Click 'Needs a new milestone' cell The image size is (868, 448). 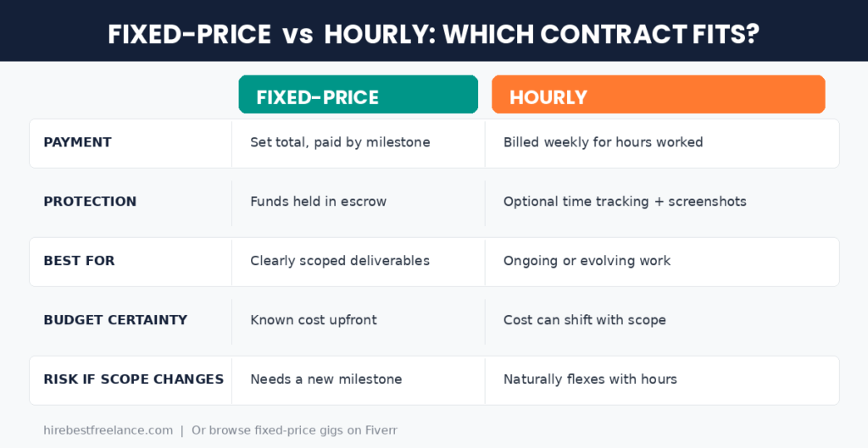(326, 379)
